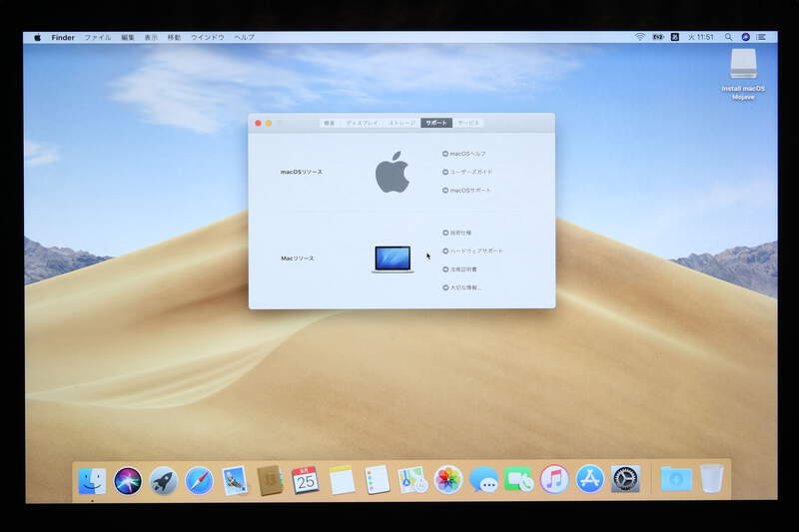Open the Japanese input source menu icon
799x532 pixels.
pyautogui.click(x=675, y=37)
